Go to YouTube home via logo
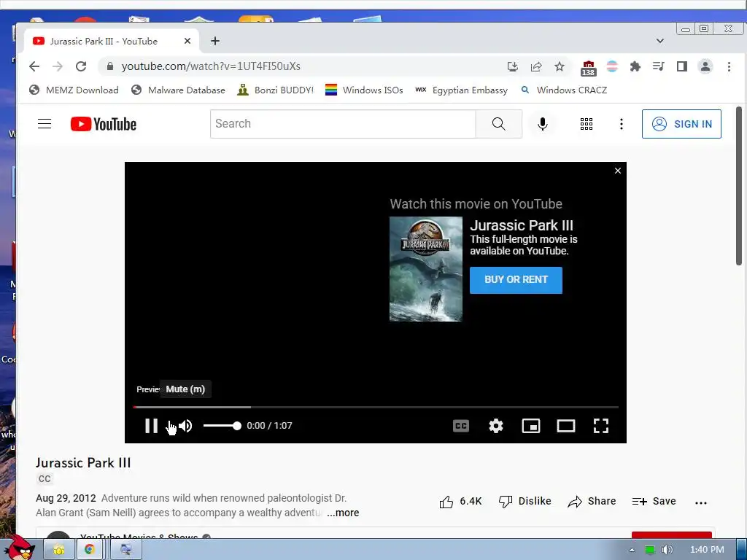This screenshot has width=747, height=560. point(104,124)
